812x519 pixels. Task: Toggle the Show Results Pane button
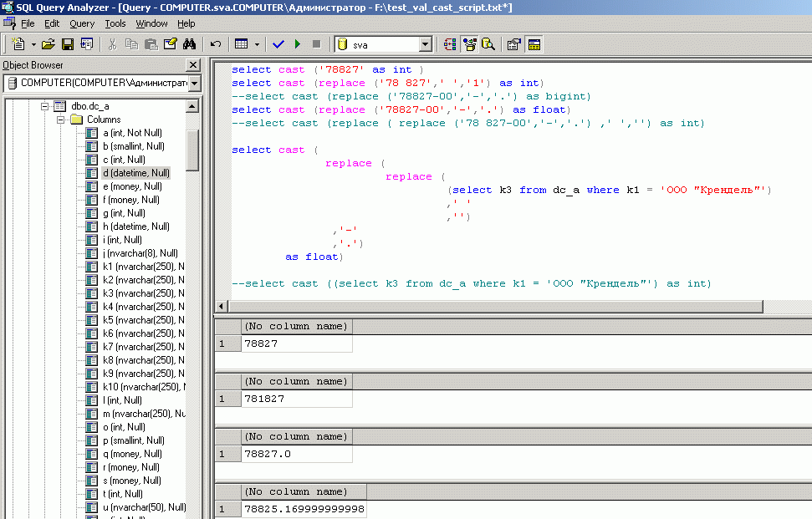(x=534, y=44)
